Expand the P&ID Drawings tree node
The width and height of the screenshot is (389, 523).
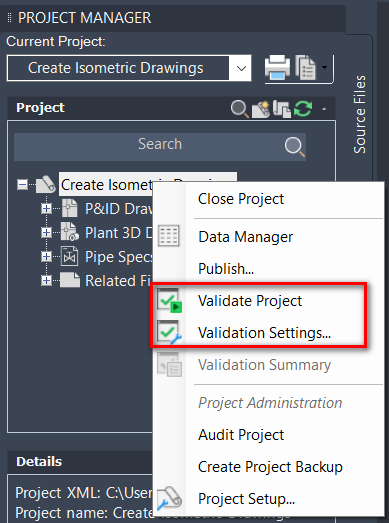coord(46,209)
